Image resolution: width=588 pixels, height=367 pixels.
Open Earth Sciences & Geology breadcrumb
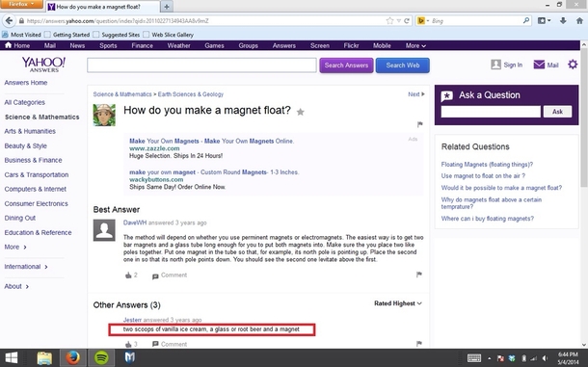191,94
